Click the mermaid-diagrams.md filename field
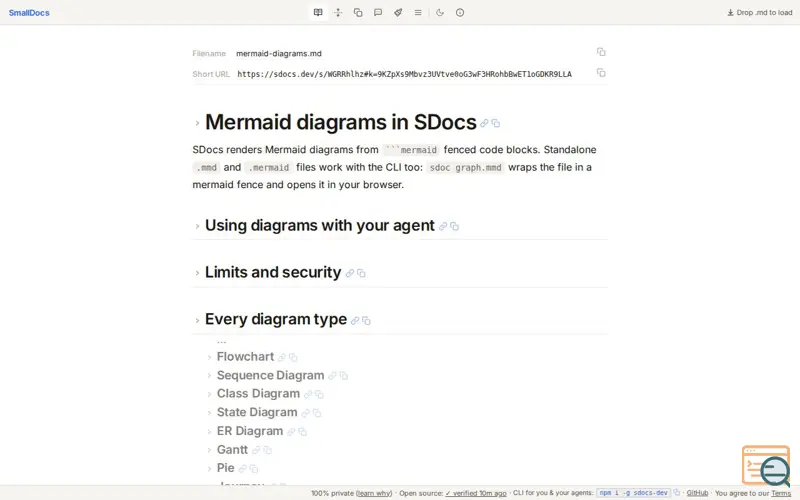 point(279,53)
